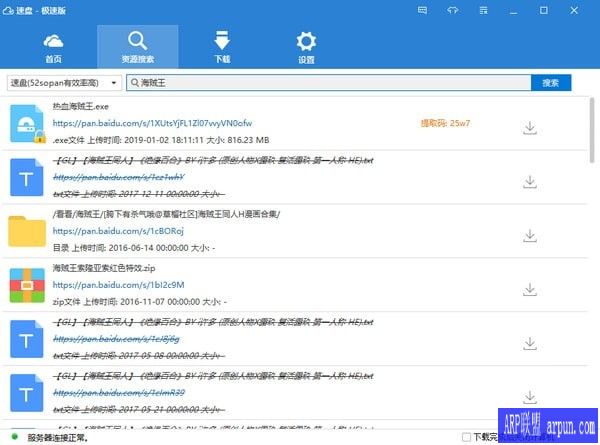Open the link pan.baidu.com/s/1bI2c9M

(x=118, y=285)
